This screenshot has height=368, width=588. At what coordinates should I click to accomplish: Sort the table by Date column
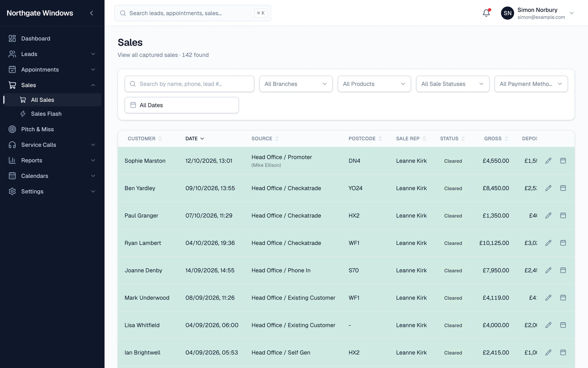pyautogui.click(x=195, y=138)
